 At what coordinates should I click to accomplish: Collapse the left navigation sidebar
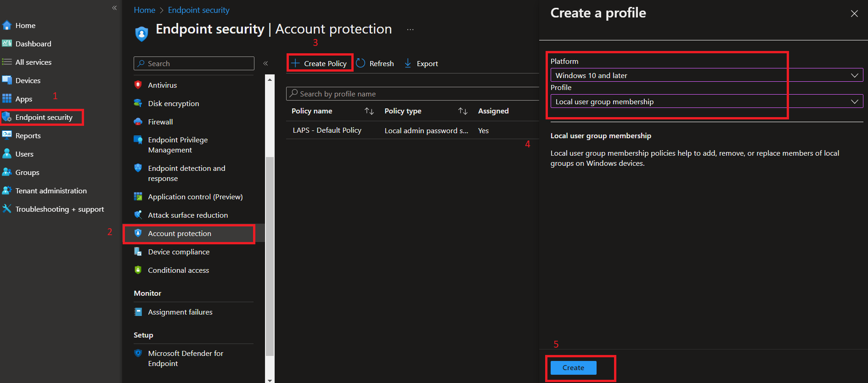point(114,8)
